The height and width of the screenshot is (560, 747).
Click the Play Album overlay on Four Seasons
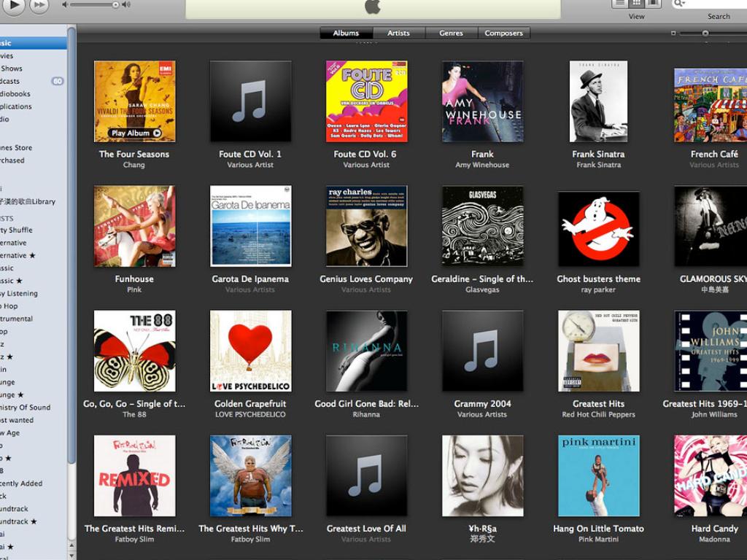click(136, 133)
